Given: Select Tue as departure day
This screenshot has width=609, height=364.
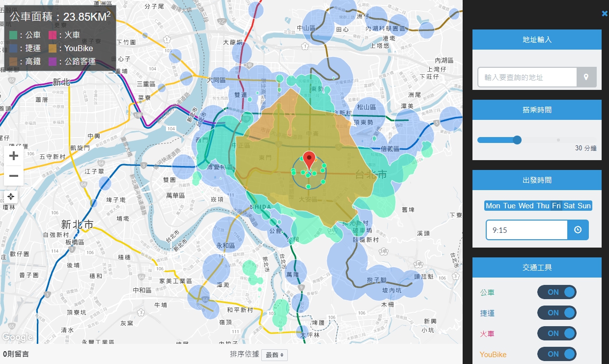Looking at the screenshot, I should 509,206.
